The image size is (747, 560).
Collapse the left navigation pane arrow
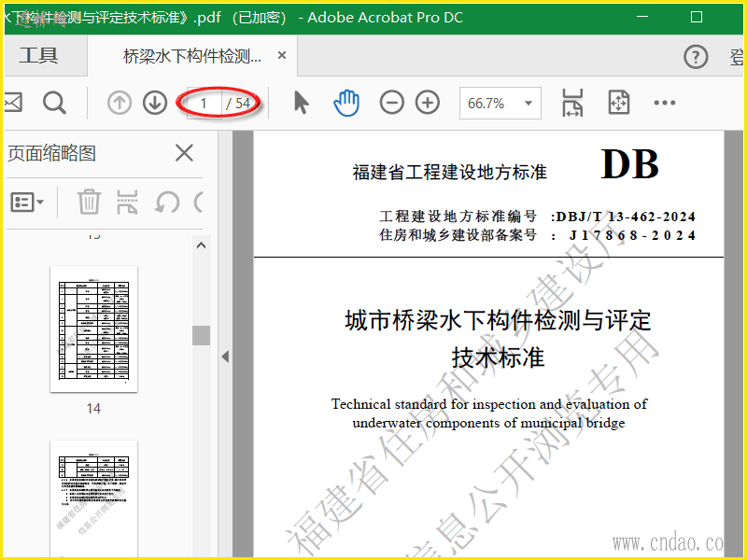[x=225, y=357]
